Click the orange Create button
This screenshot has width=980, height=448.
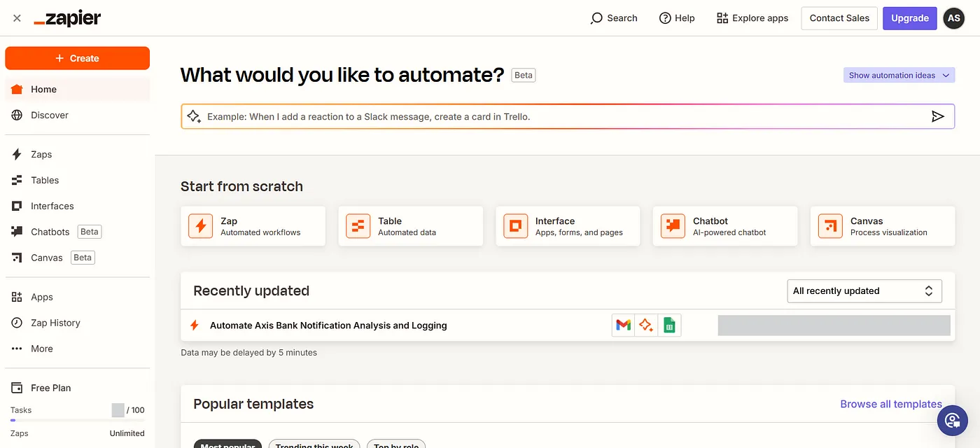tap(77, 58)
